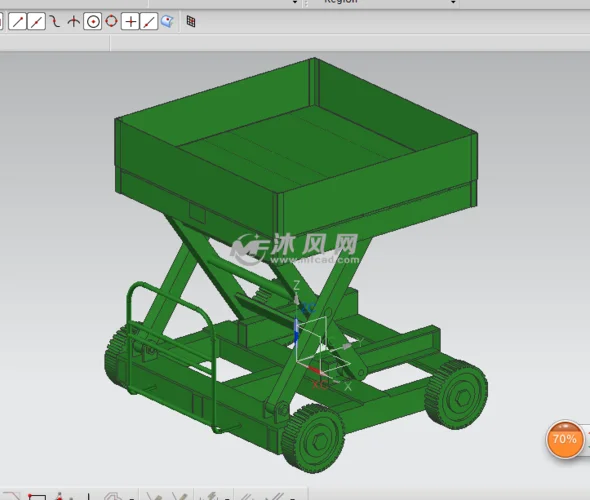Viewport: 590px width, 500px height.
Task: Click the Point on Curve snap icon
Action: tap(149, 21)
